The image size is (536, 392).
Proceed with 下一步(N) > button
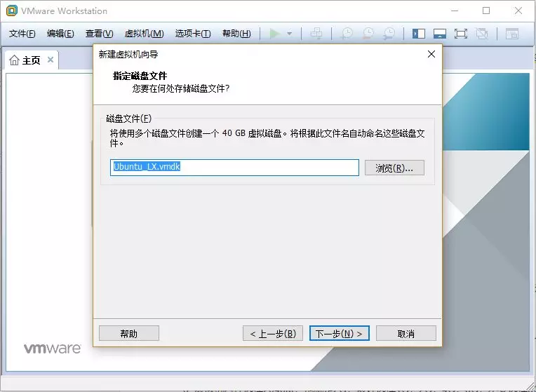tap(340, 333)
